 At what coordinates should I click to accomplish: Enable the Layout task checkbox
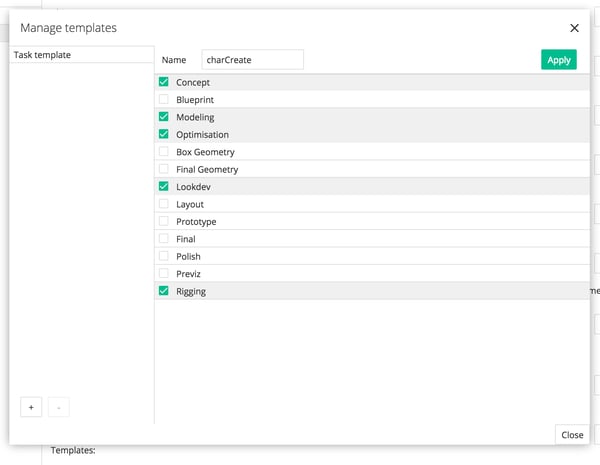(x=164, y=204)
